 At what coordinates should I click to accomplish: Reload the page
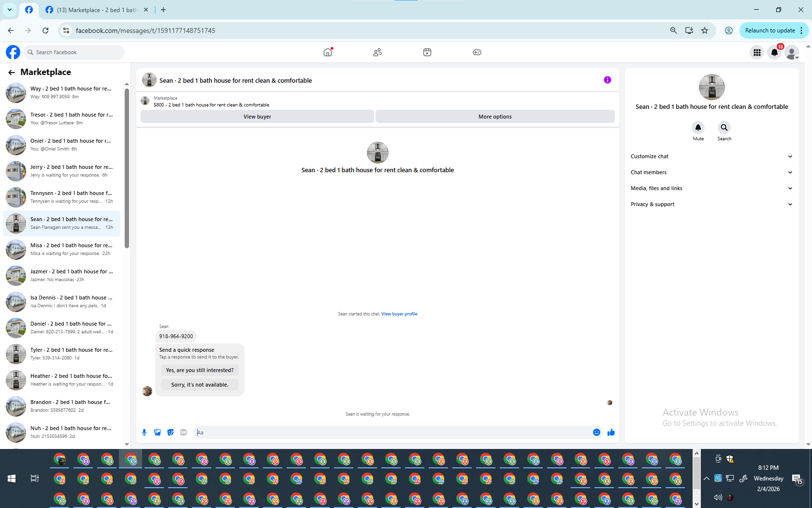(x=45, y=30)
